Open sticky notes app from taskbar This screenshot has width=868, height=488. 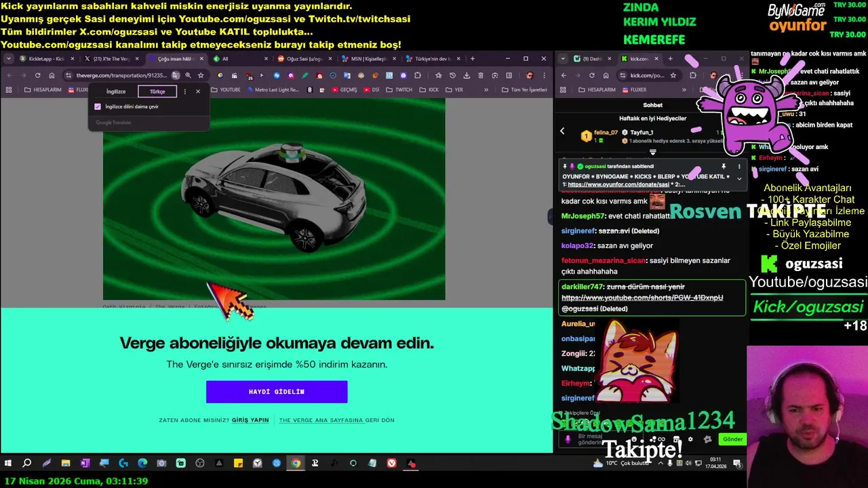point(238,464)
